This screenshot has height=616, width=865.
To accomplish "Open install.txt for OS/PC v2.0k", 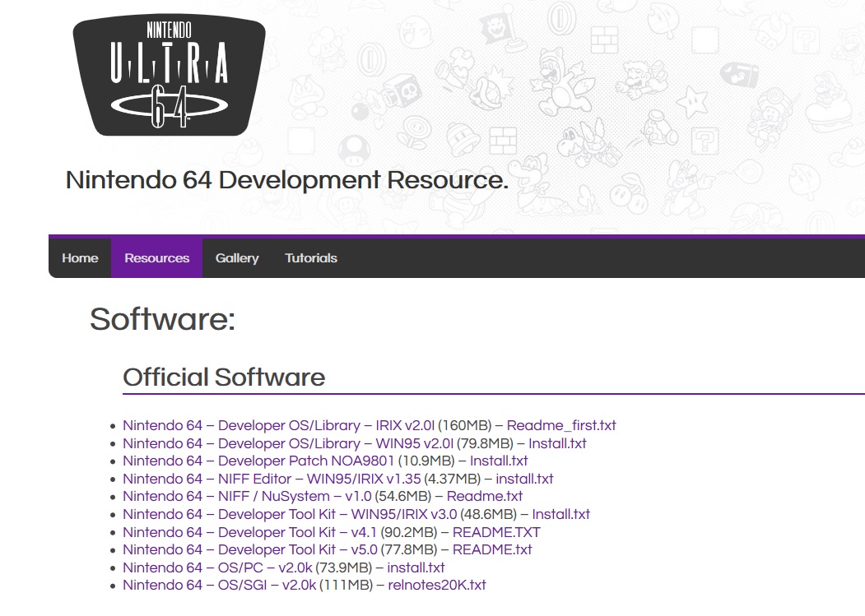I will pos(416,567).
